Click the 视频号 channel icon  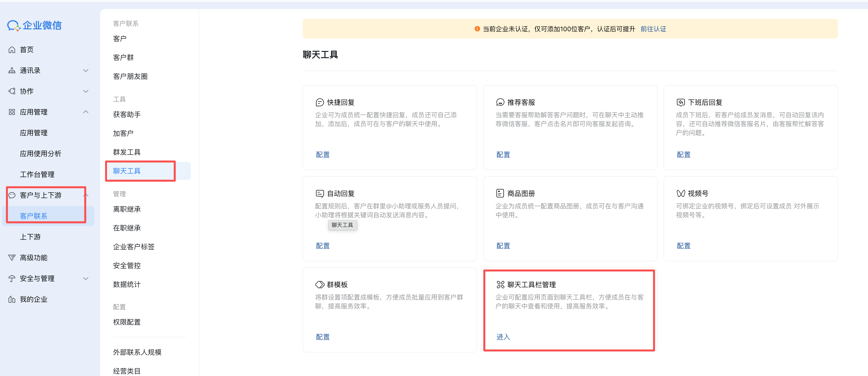(680, 193)
